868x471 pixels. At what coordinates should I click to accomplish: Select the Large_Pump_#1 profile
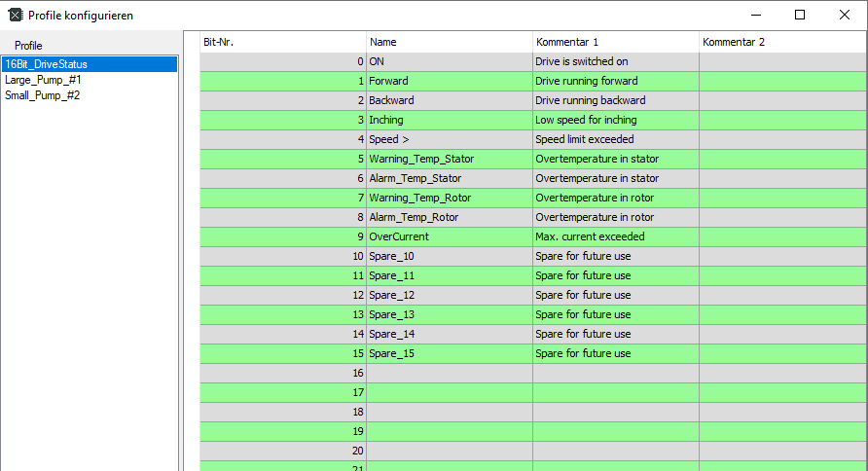43,80
